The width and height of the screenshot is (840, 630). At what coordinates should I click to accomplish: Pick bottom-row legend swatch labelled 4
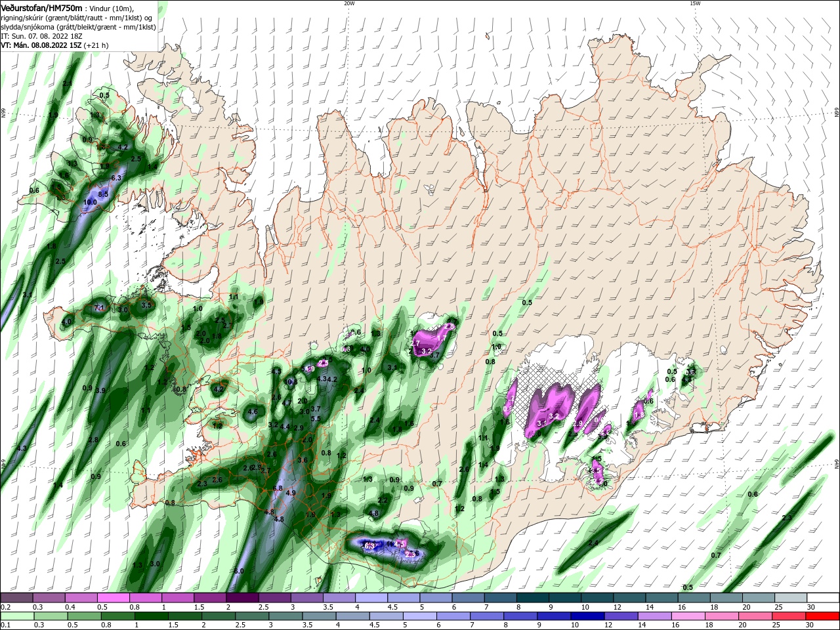point(352,616)
